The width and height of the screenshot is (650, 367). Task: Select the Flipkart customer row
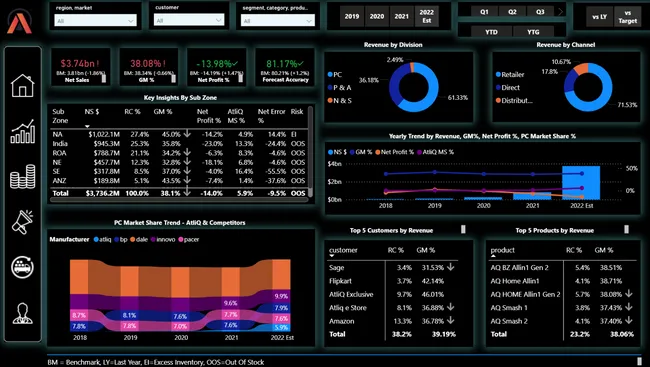click(x=392, y=281)
